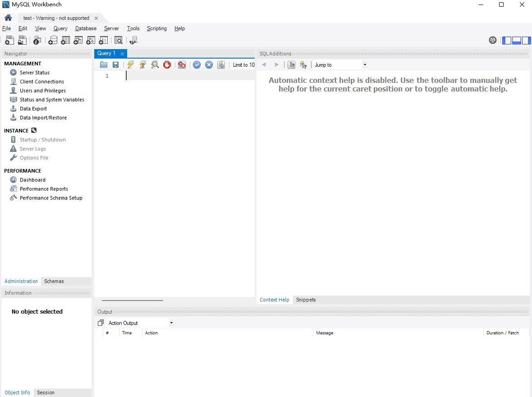The height and width of the screenshot is (397, 532).
Task: Open Server Status in Navigator
Action: click(x=35, y=73)
